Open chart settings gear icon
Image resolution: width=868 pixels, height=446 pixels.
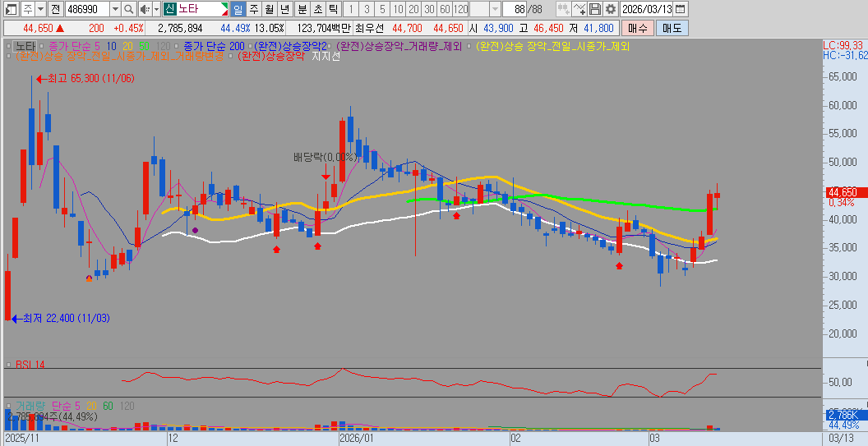pyautogui.click(x=610, y=9)
